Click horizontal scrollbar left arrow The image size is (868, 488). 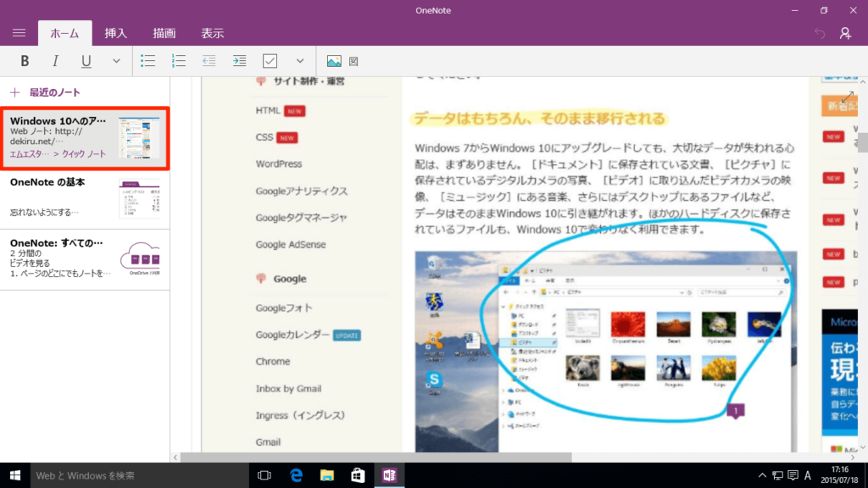coord(175,457)
